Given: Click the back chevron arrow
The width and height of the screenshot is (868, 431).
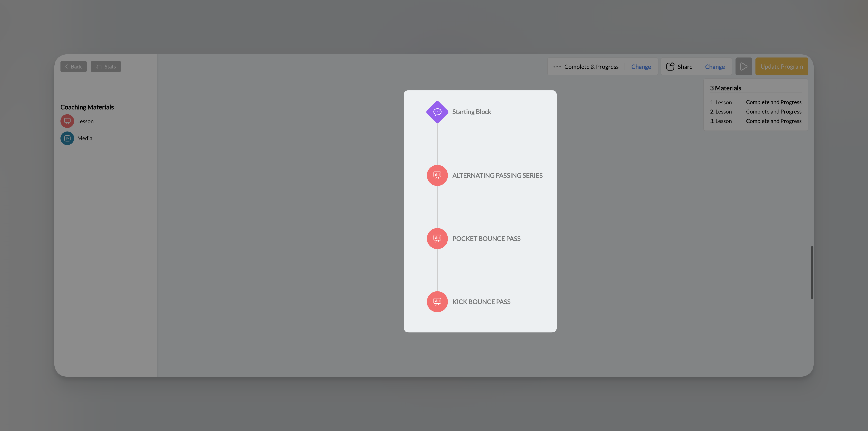Looking at the screenshot, I should [67, 66].
